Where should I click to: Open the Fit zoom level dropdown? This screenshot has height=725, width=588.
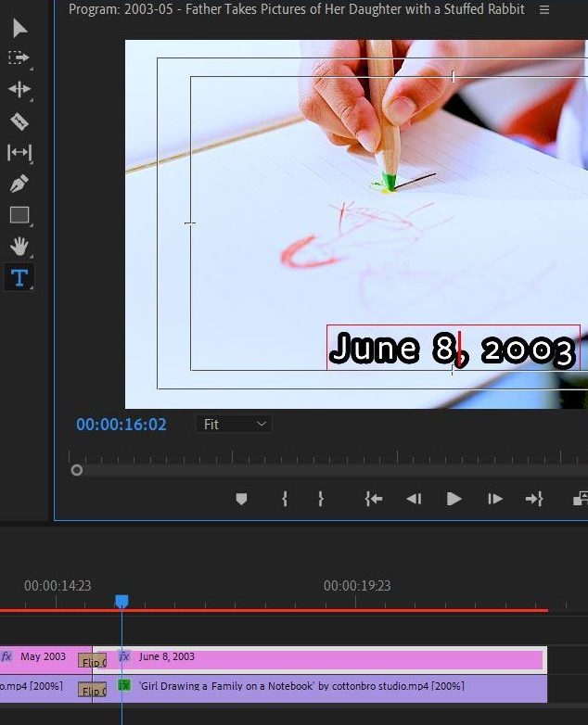coord(234,424)
